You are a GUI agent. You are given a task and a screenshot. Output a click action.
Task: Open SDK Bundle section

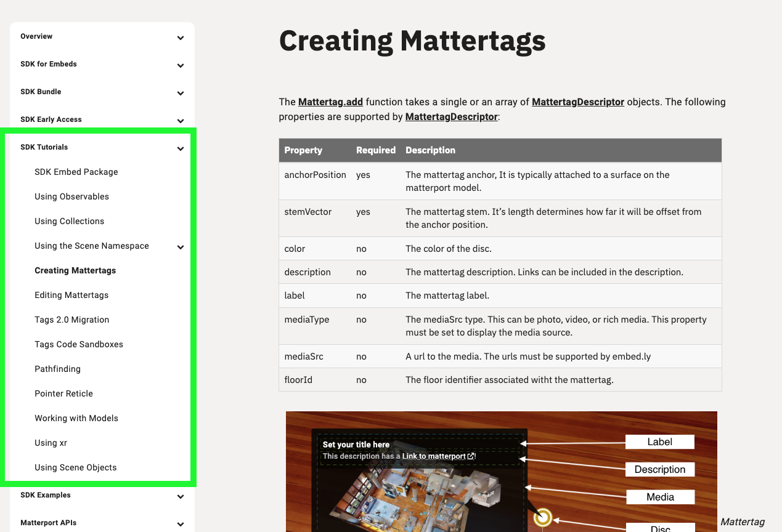(41, 92)
